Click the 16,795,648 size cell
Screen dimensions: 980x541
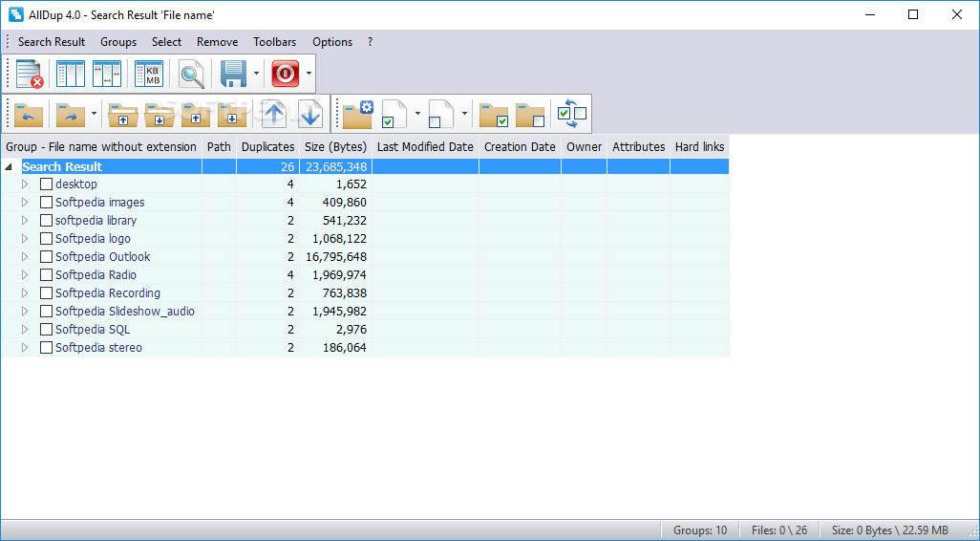(x=335, y=256)
